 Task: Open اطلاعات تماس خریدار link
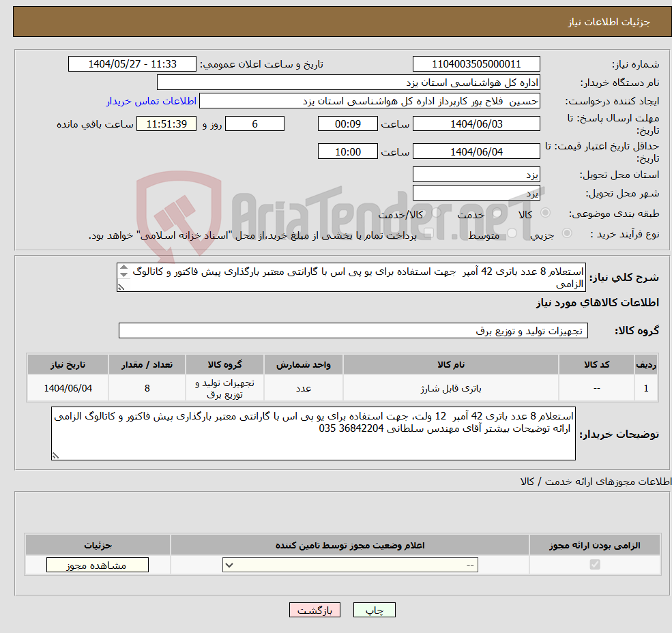151,101
